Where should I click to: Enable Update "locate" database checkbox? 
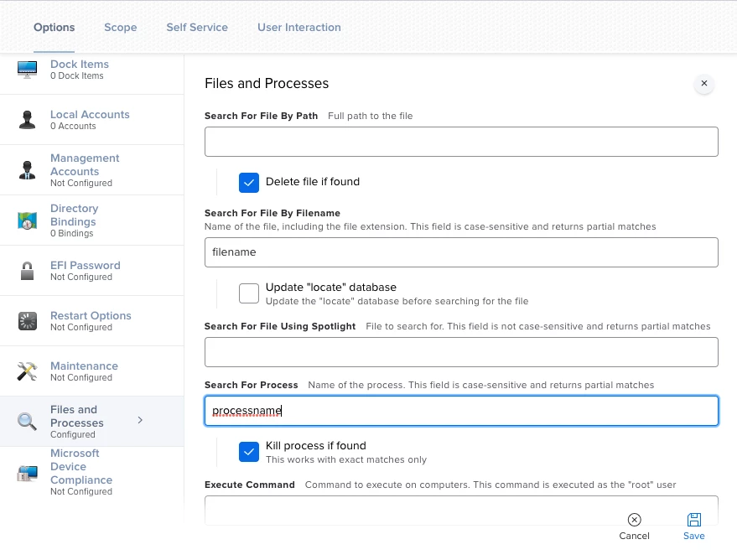click(x=249, y=293)
